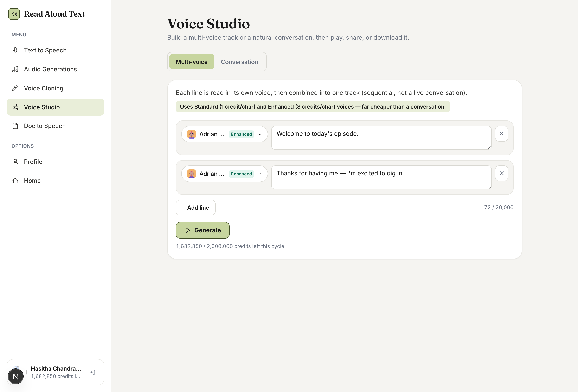Click the Read Aloud Text speaker logo icon
Image resolution: width=578 pixels, height=392 pixels.
pyautogui.click(x=14, y=14)
